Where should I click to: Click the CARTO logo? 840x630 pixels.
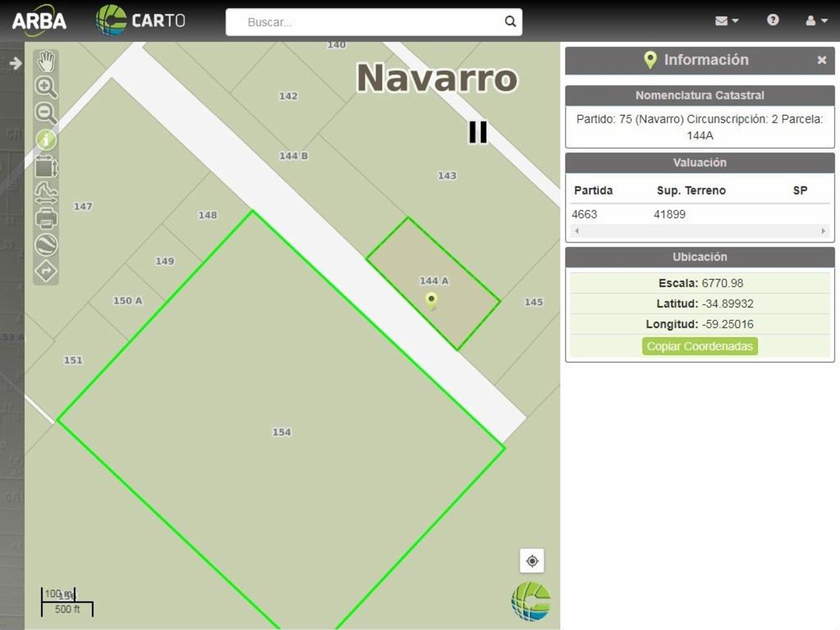point(140,20)
